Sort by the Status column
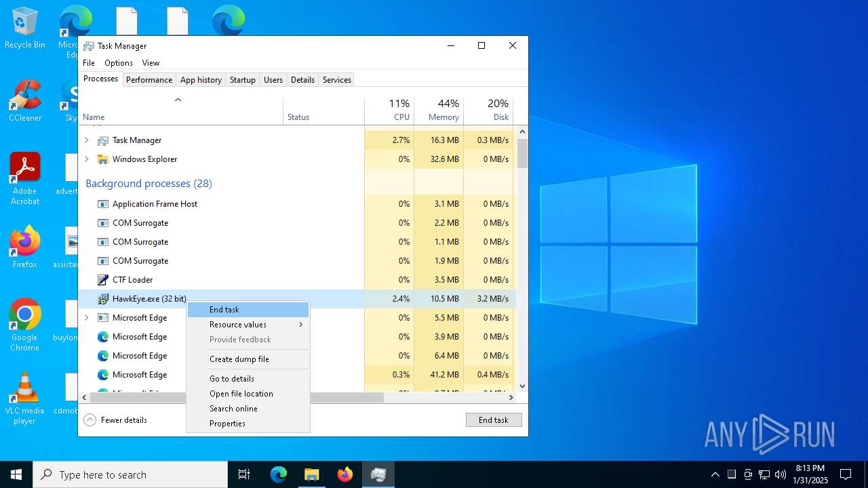Viewport: 868px width, 488px height. 323,111
